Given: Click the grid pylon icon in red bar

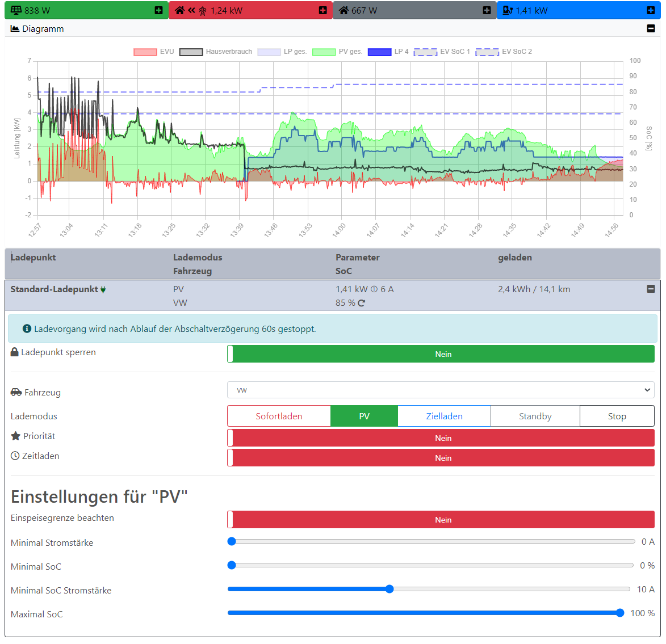Looking at the screenshot, I should click(x=203, y=11).
